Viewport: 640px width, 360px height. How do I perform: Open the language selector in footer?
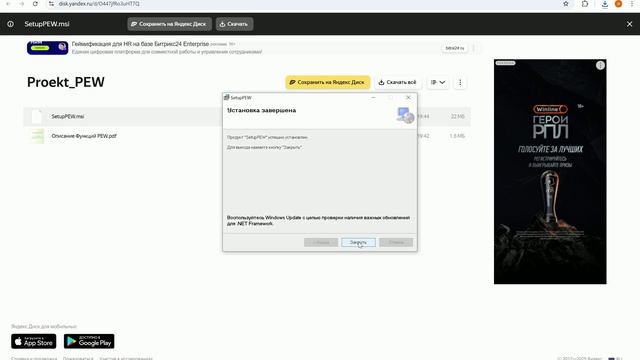click(616, 358)
